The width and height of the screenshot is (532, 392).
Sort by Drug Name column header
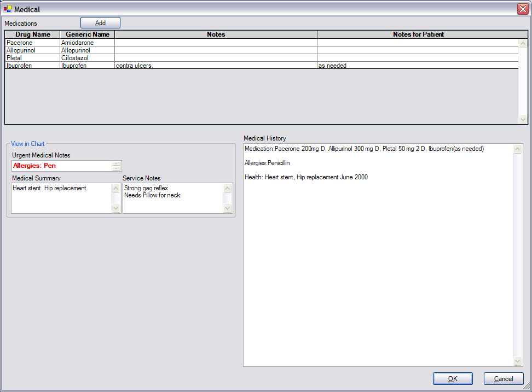[x=33, y=34]
